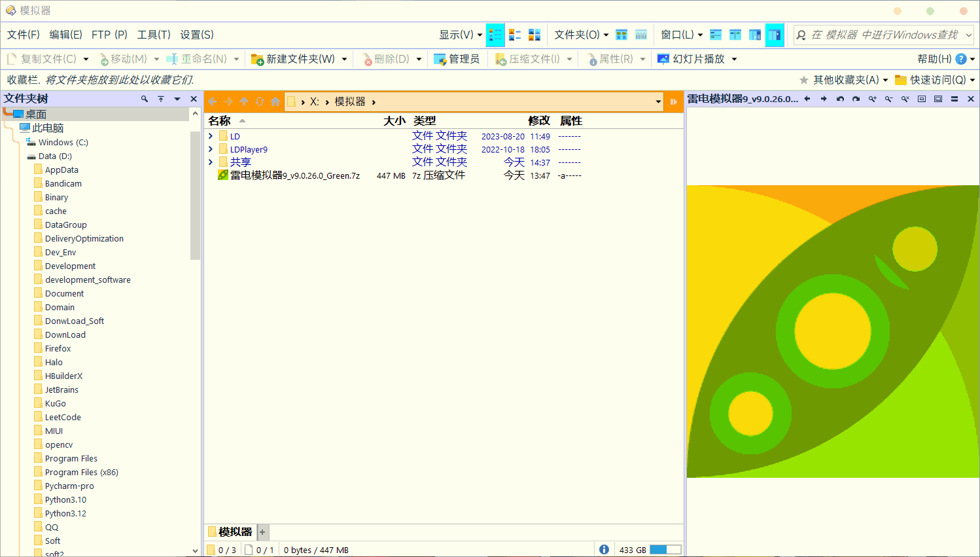The width and height of the screenshot is (980, 557).
Task: Open the Folder (文件夹) dropdown menu
Action: pyautogui.click(x=582, y=35)
